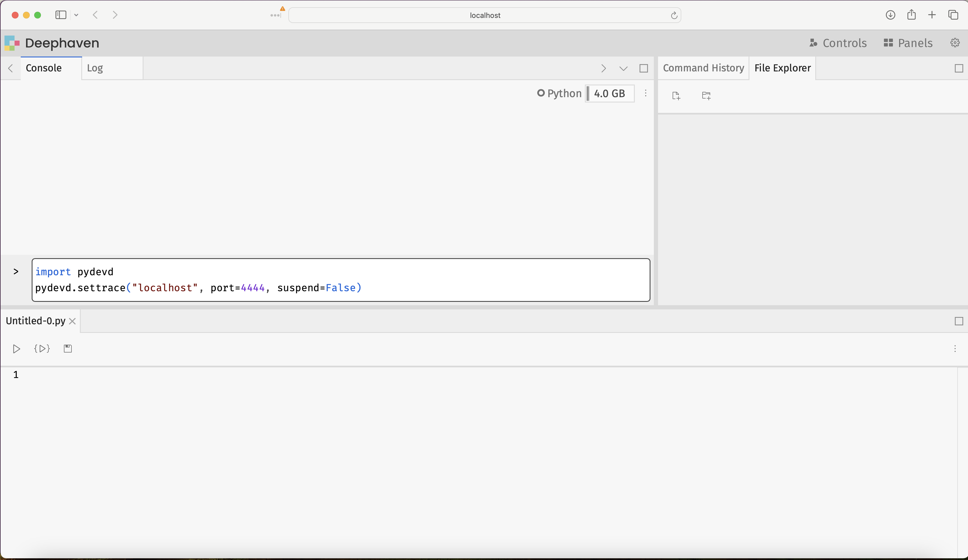The image size is (968, 560).
Task: Click the run selected code icon
Action: 42,349
